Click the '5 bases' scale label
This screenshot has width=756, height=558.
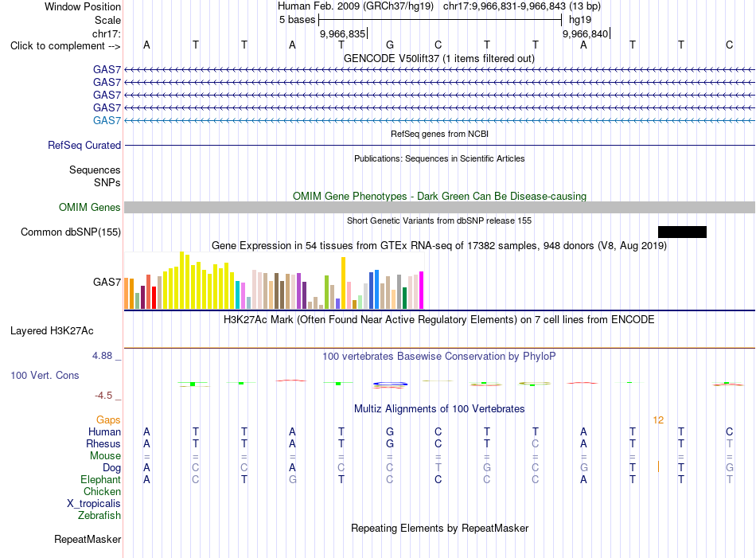(297, 20)
